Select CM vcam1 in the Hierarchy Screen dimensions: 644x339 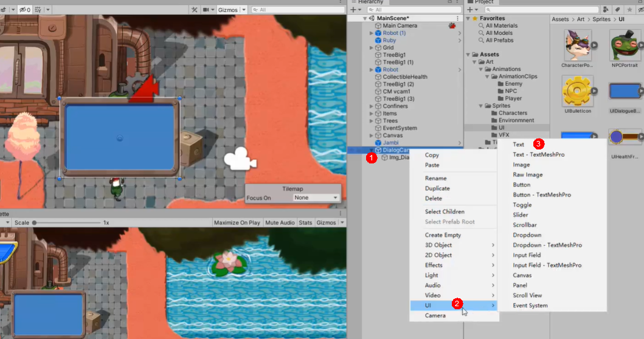(x=396, y=92)
